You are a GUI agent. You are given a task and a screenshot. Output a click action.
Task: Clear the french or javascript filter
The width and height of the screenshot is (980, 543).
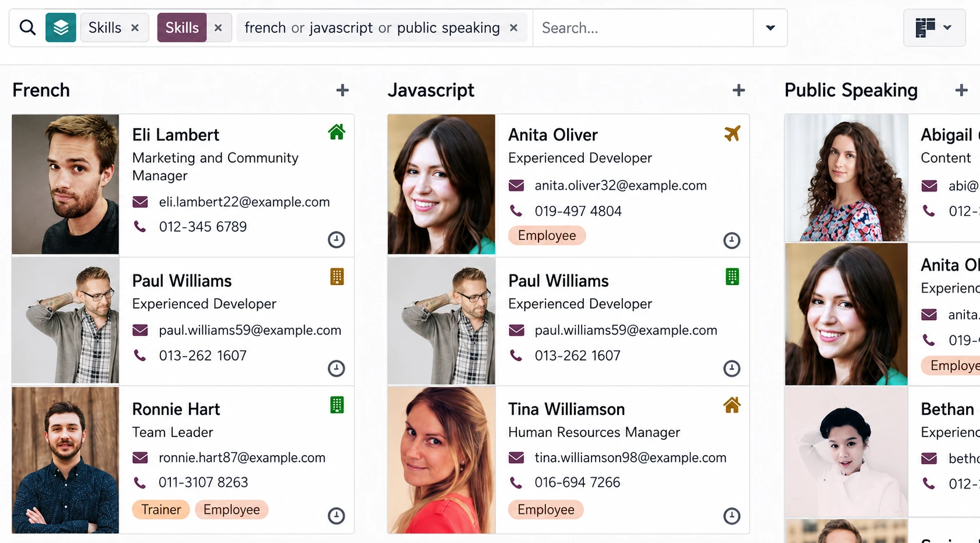[514, 27]
